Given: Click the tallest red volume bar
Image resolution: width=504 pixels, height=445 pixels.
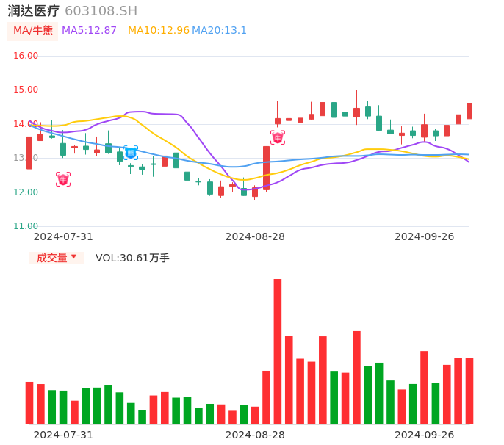Looking at the screenshot, I should [278, 352].
